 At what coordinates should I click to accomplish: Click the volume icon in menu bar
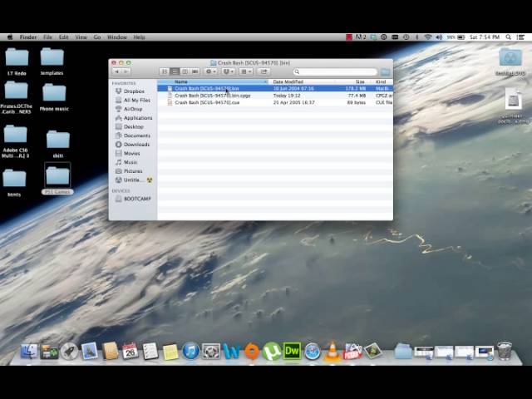tap(439, 37)
